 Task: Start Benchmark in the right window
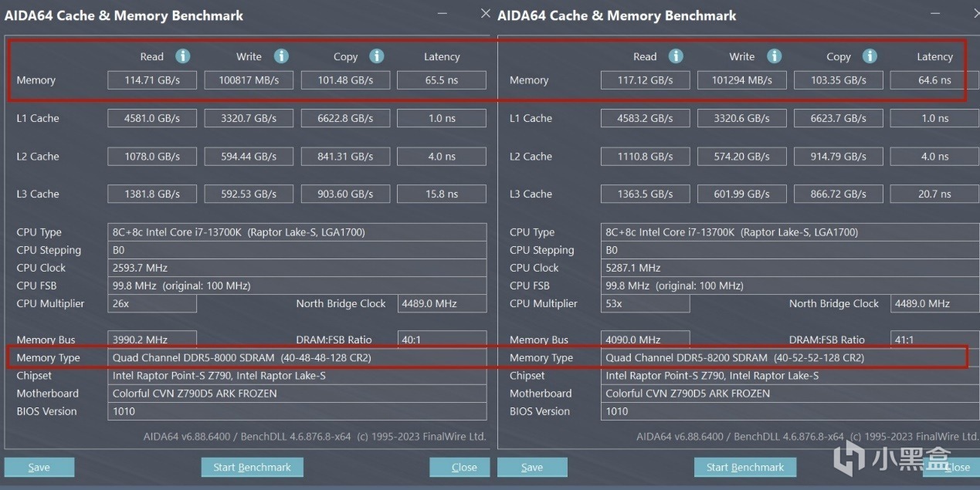click(745, 467)
